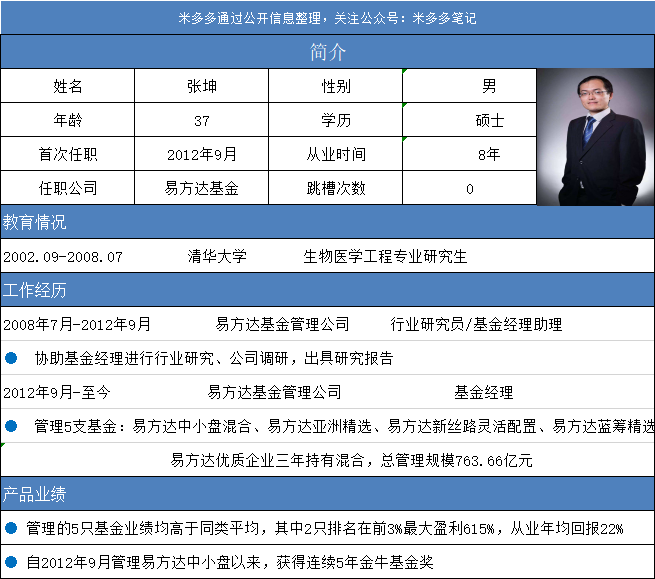Screen dimensions: 655x579
Task: Click the '教育情况' section header
Action: 328,222
